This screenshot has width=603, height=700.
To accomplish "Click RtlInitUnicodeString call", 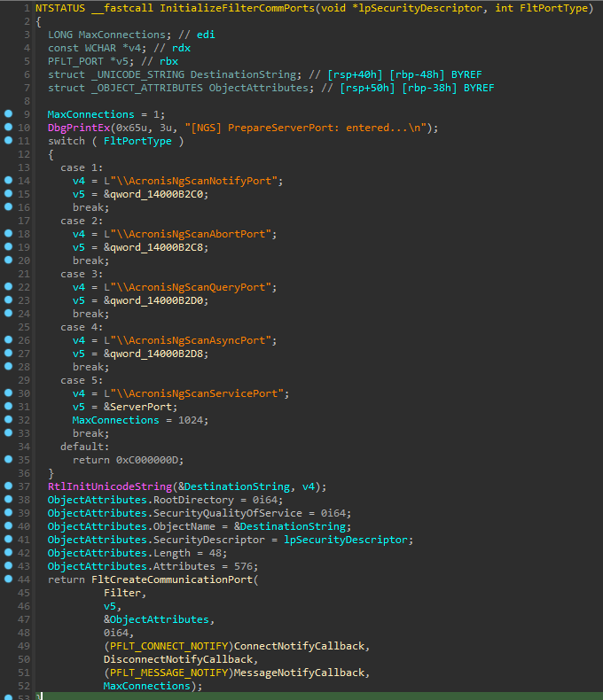I will 110,486.
